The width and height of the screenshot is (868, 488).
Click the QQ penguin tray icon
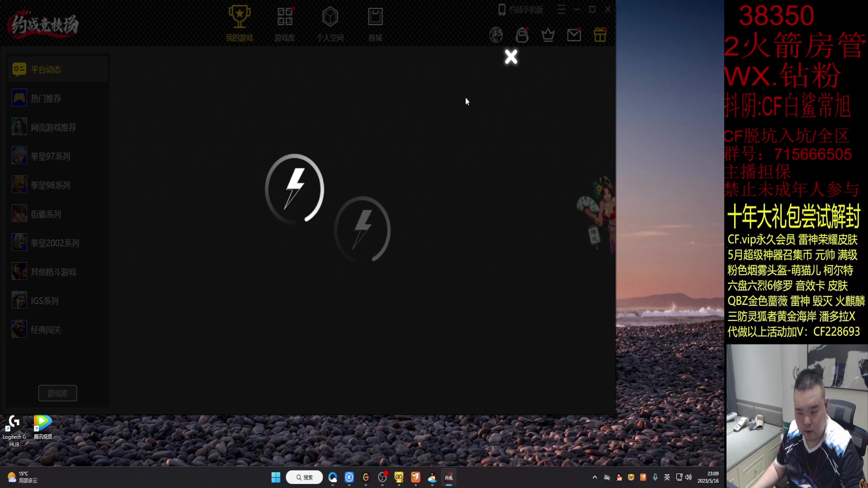[x=619, y=477]
